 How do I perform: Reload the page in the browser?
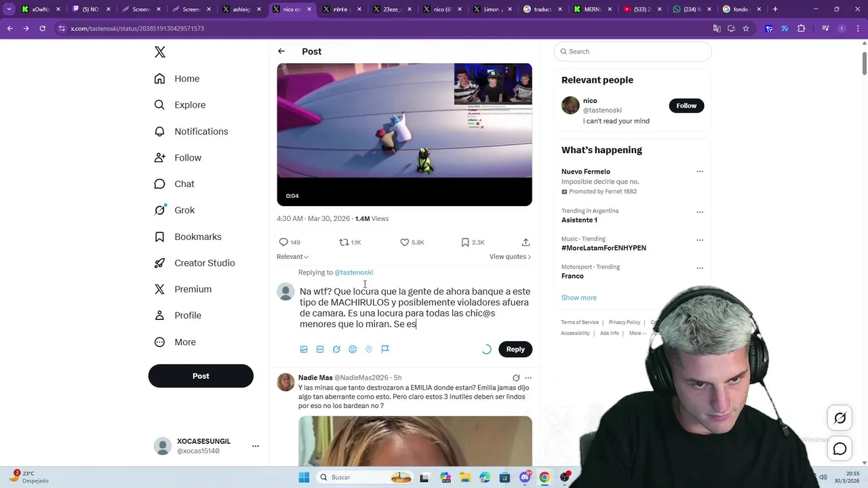[x=42, y=28]
